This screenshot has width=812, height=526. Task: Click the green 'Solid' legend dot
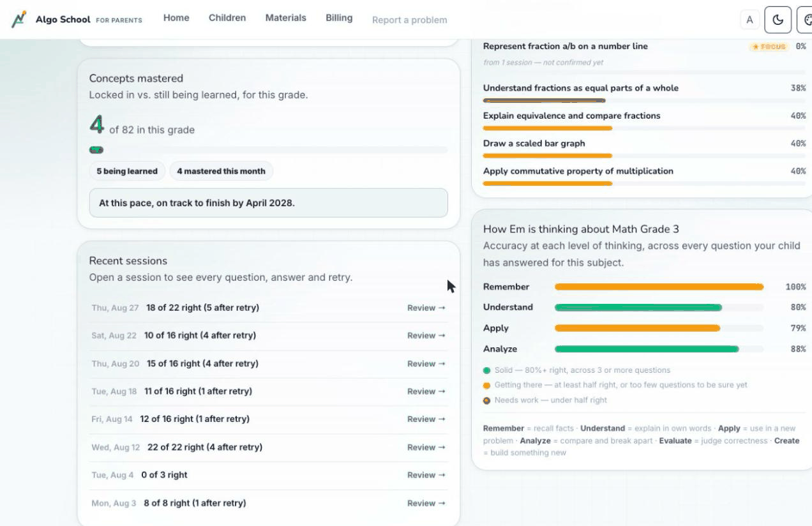[487, 370]
